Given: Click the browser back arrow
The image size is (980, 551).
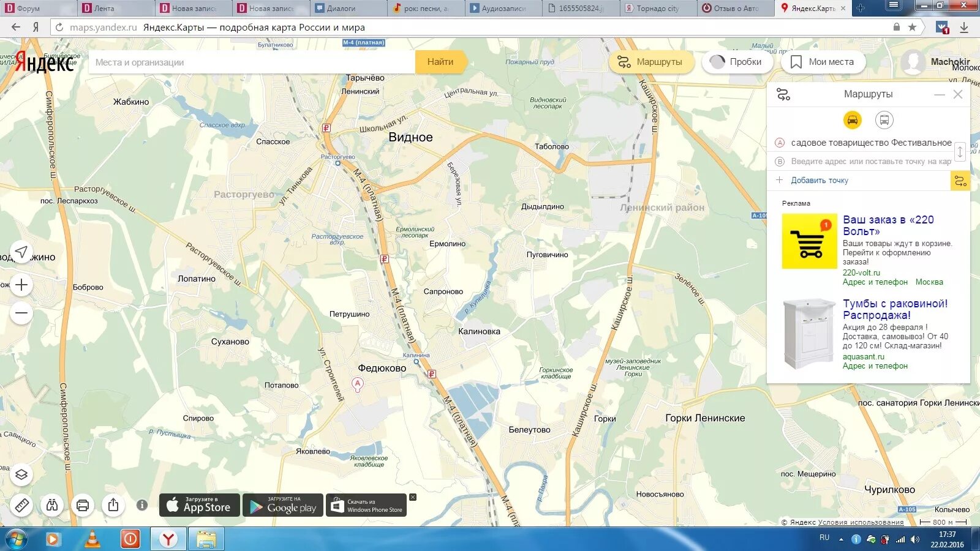Looking at the screenshot, I should (16, 27).
